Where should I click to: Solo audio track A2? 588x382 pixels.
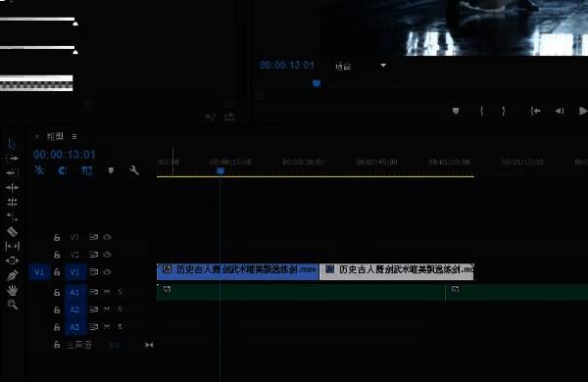pyautogui.click(x=120, y=310)
